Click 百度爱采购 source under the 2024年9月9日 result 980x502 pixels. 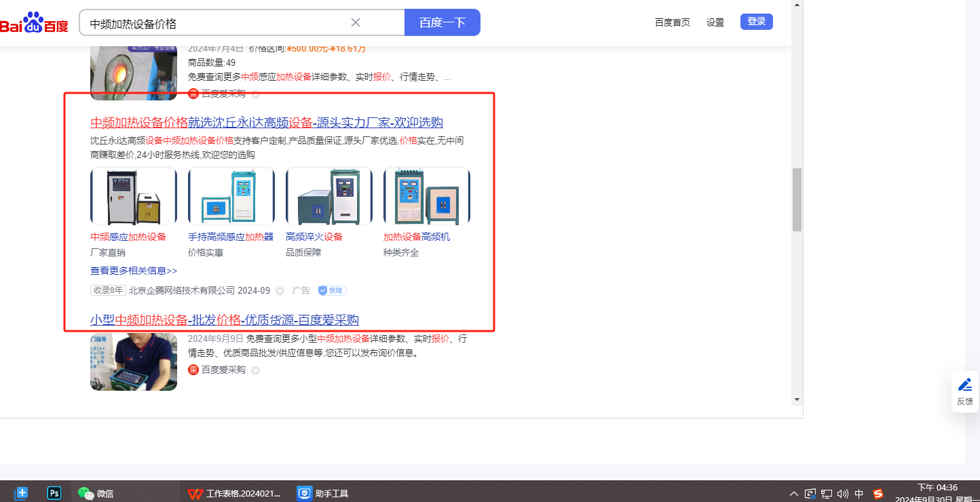223,370
